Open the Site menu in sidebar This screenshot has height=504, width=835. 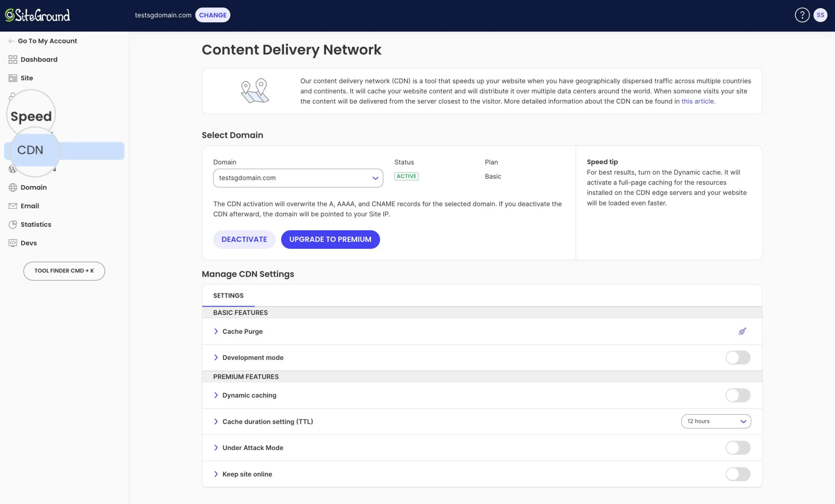tap(26, 78)
